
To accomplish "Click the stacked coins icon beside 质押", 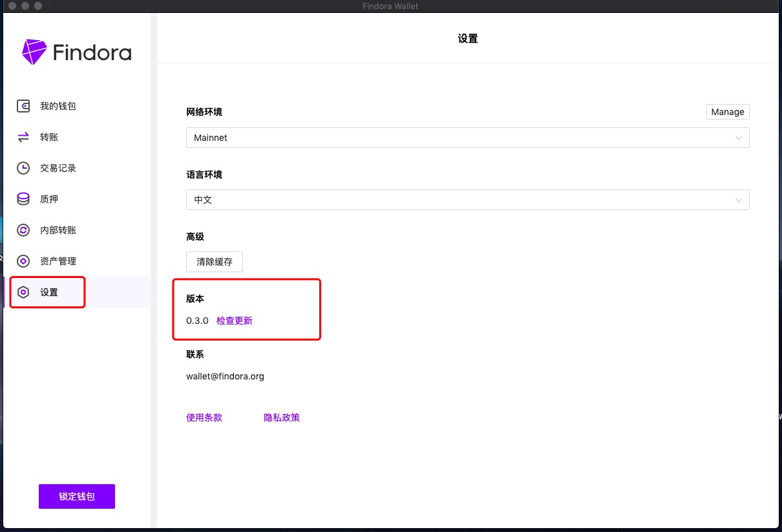I will (23, 199).
